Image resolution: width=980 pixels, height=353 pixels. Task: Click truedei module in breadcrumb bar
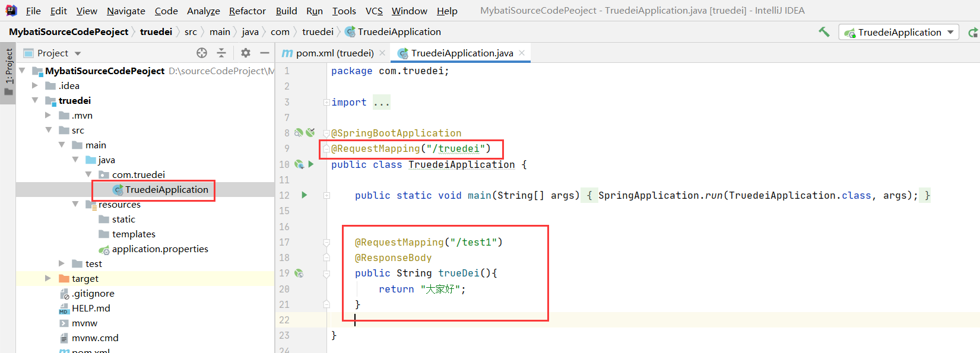[156, 32]
